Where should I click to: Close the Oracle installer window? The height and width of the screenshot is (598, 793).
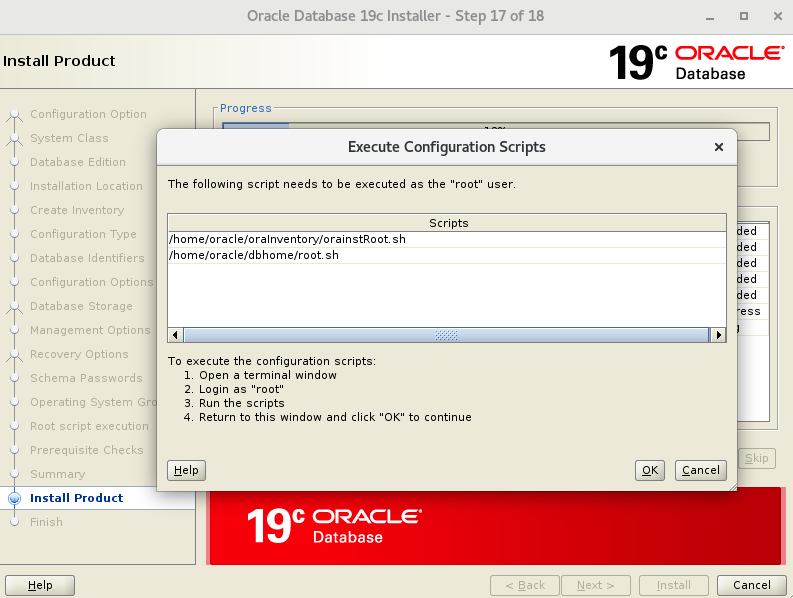pos(778,16)
